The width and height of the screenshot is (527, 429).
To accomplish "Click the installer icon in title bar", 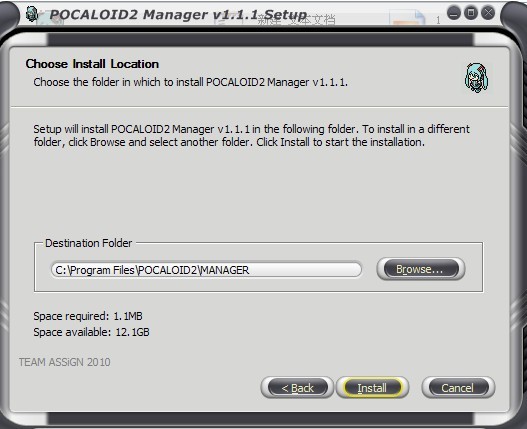I will click(32, 14).
